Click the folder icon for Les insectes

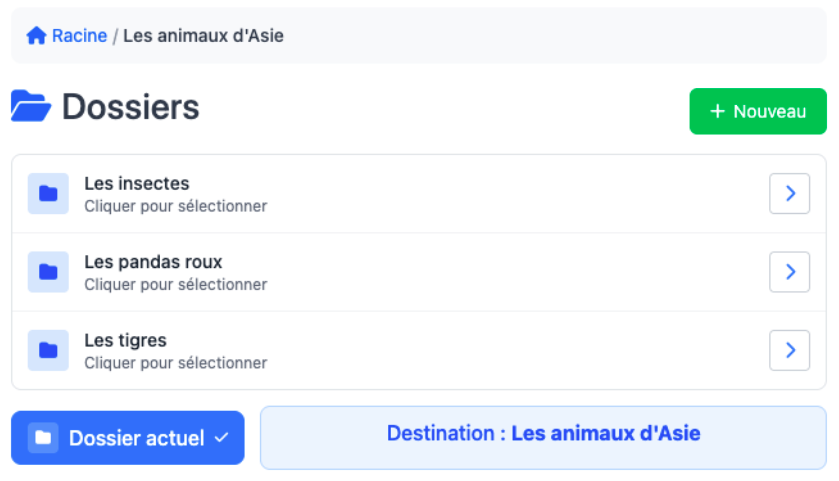pyautogui.click(x=48, y=194)
